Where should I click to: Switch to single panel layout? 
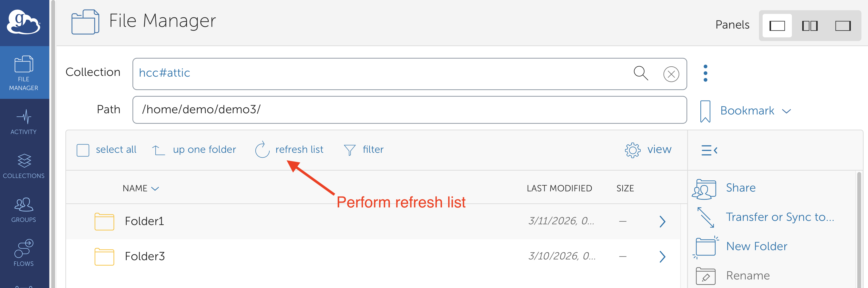(x=777, y=26)
